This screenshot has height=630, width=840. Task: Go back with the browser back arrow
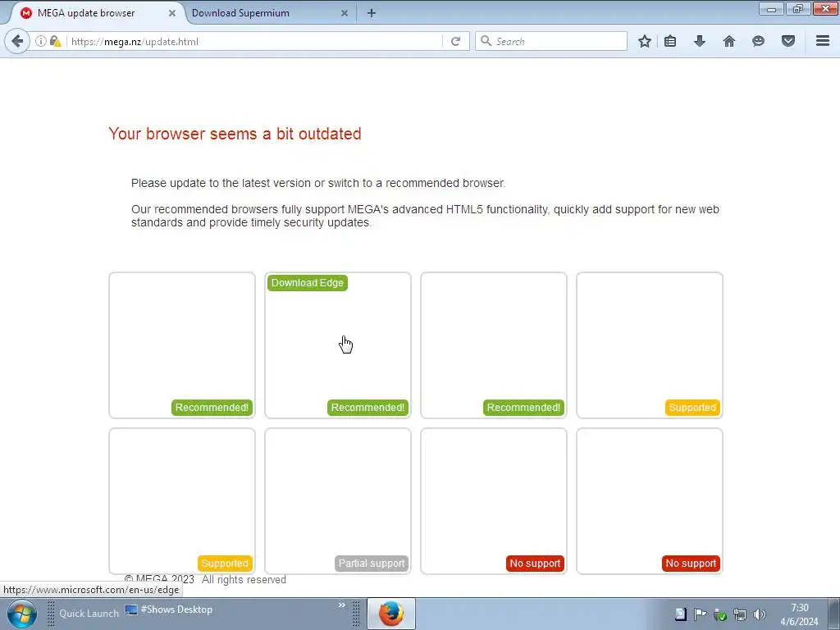[17, 41]
